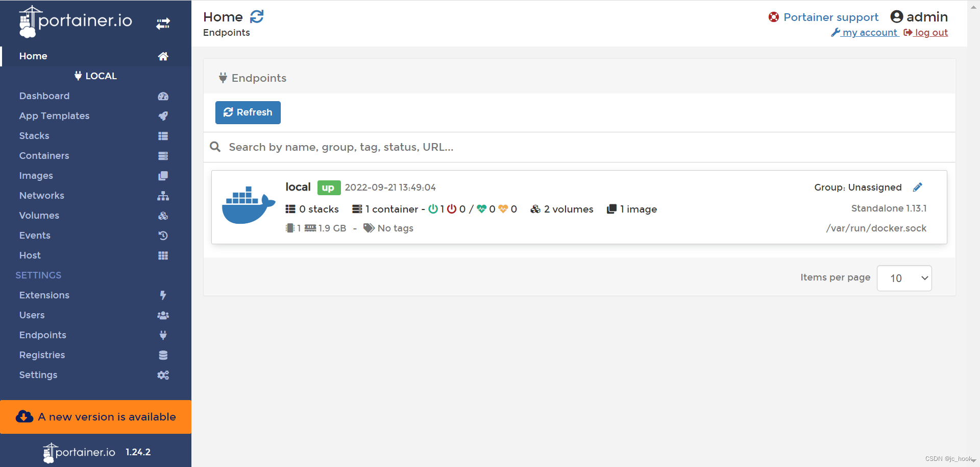Open the Volumes page

[x=39, y=216]
